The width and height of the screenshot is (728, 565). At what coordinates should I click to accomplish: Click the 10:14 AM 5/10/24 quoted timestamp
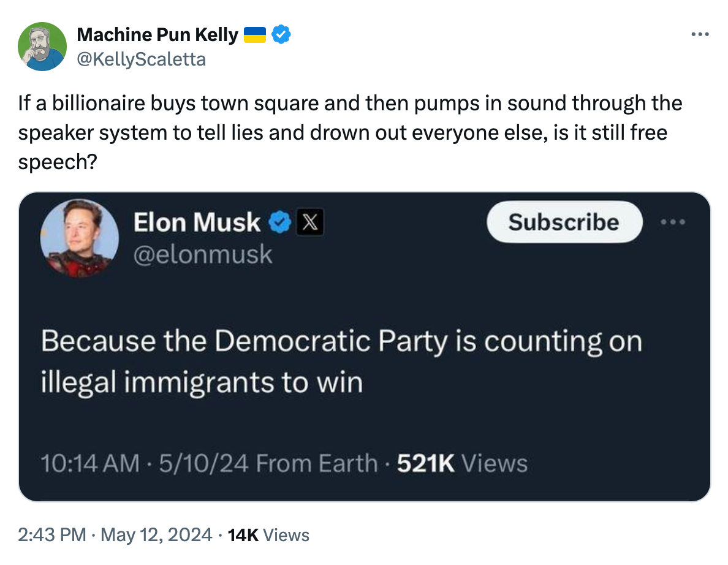[x=145, y=463]
